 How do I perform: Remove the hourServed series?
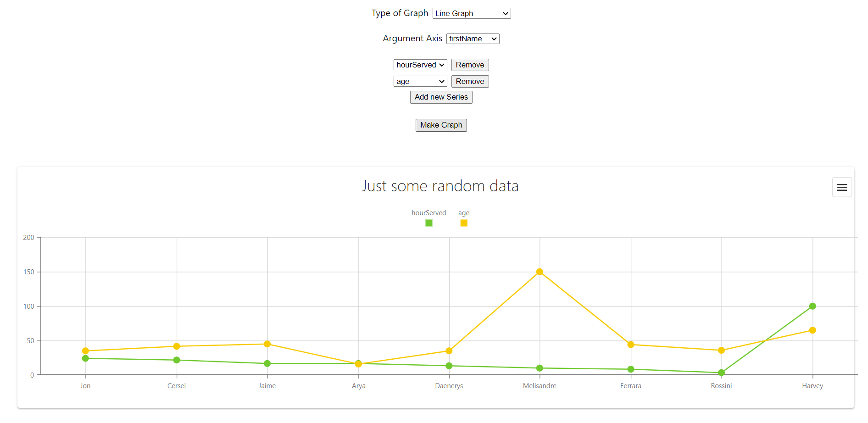coord(470,65)
